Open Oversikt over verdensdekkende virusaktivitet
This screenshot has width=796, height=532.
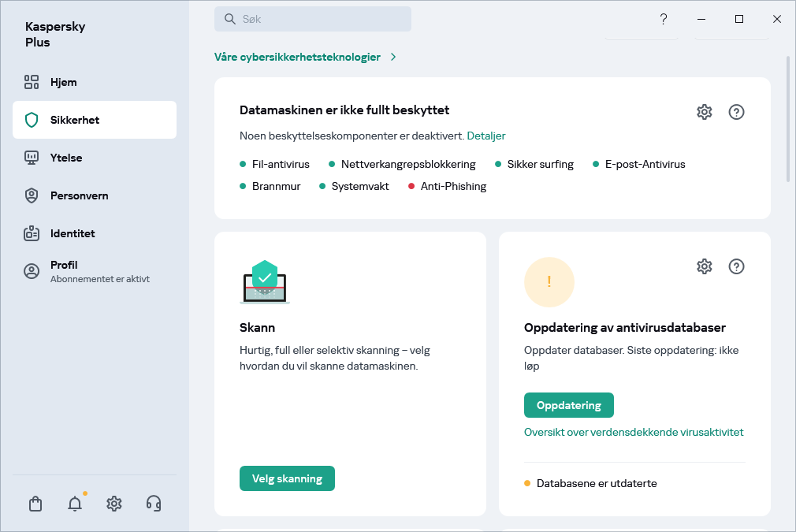tap(634, 432)
